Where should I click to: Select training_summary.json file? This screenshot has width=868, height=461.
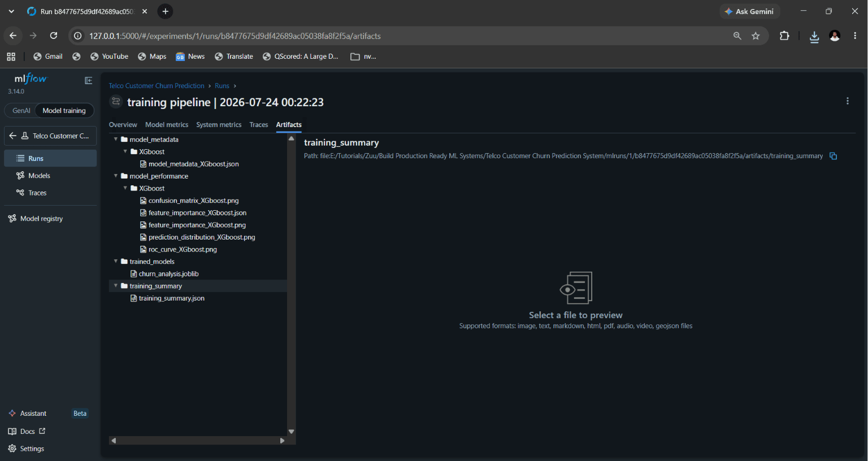(x=171, y=298)
